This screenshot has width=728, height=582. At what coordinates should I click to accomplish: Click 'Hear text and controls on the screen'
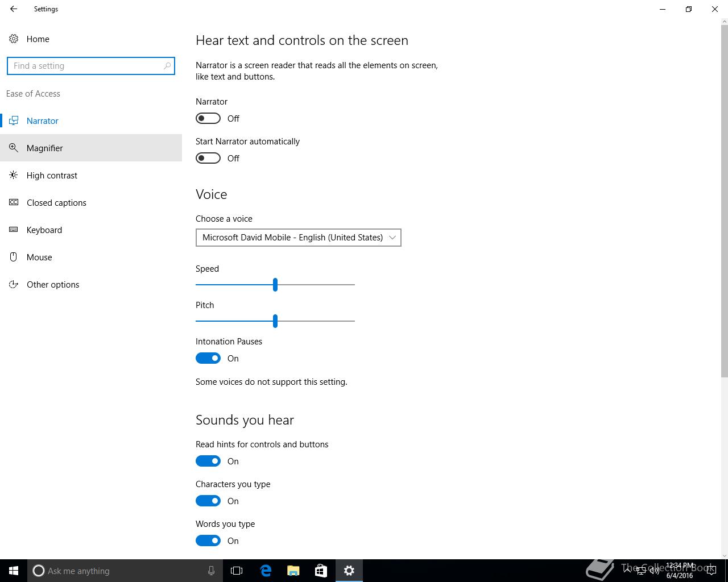click(x=302, y=40)
